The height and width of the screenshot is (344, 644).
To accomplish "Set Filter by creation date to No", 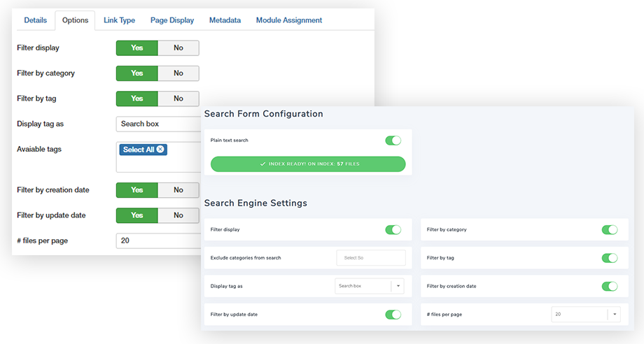I will [x=178, y=189].
